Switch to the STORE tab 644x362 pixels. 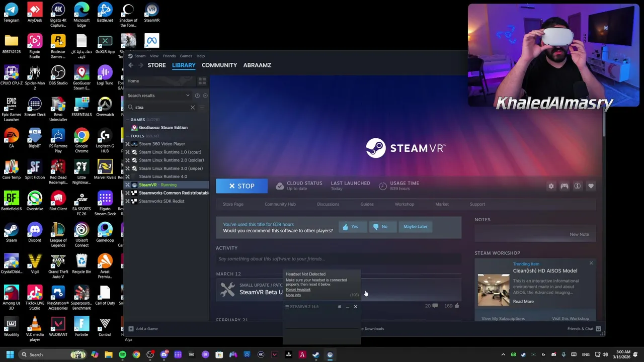tap(156, 65)
